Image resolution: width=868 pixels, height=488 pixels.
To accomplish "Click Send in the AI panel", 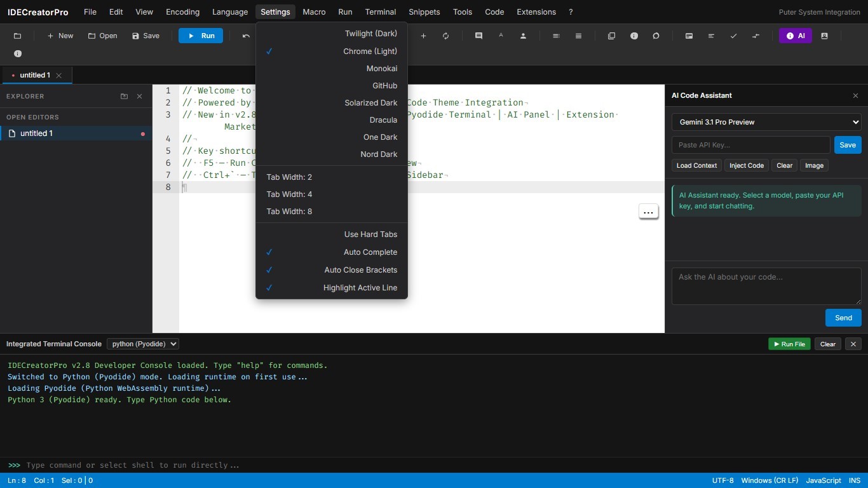I will 843,318.
